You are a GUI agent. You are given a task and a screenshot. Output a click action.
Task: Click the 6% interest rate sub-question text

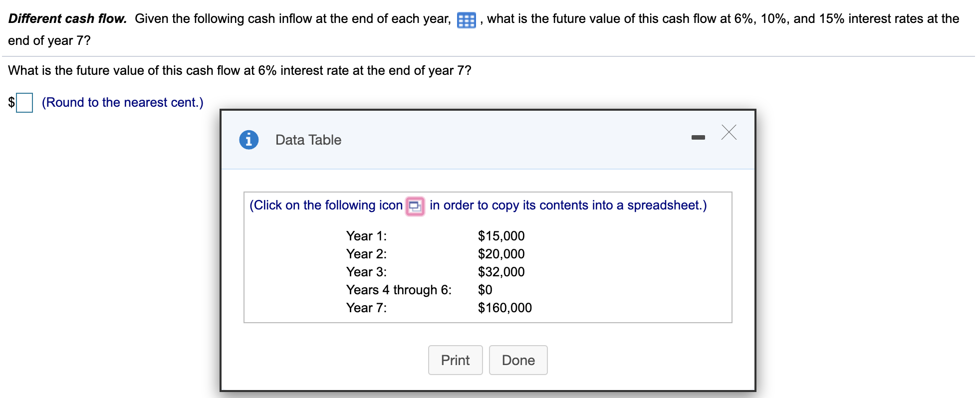pos(240,70)
